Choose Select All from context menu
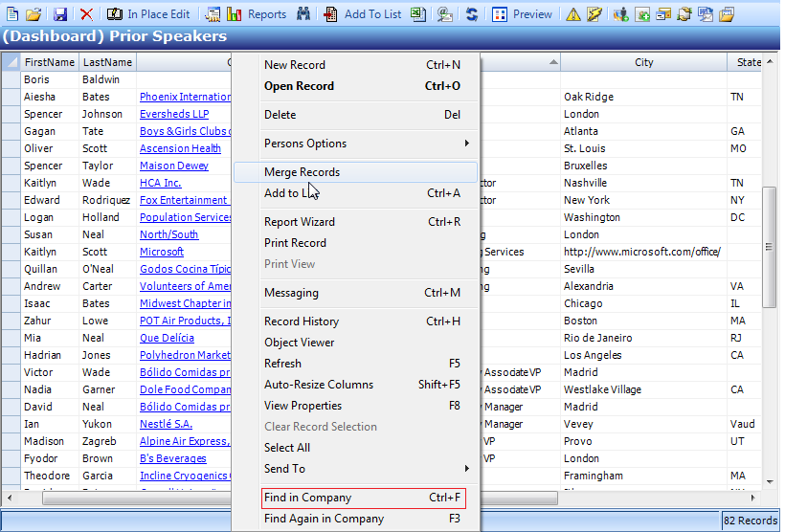The height and width of the screenshot is (532, 785). (x=356, y=448)
